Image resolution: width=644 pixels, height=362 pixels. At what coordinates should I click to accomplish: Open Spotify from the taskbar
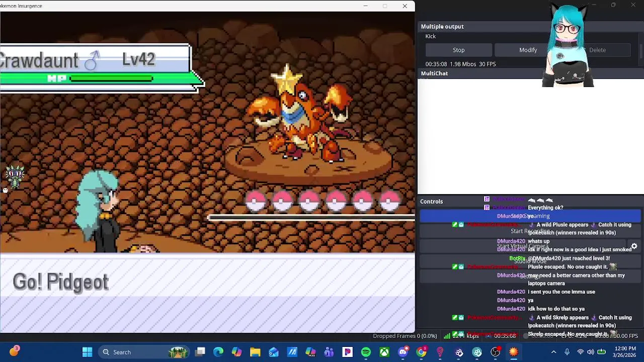click(366, 352)
